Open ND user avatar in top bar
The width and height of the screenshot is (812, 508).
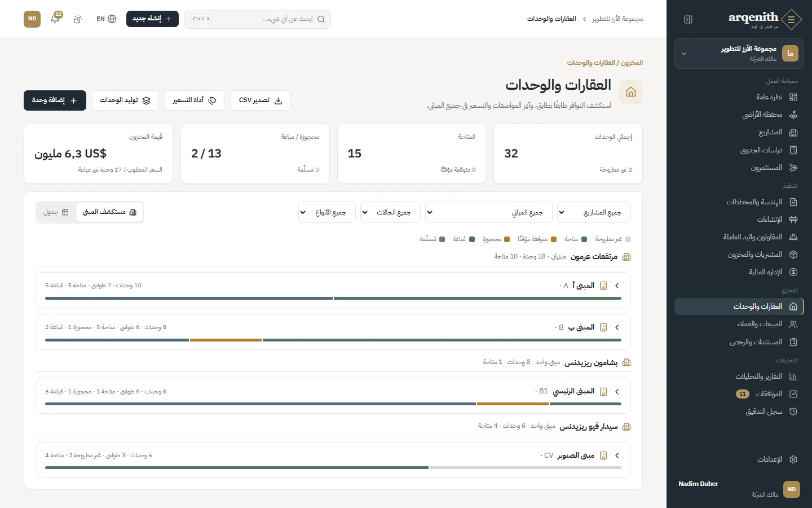32,19
